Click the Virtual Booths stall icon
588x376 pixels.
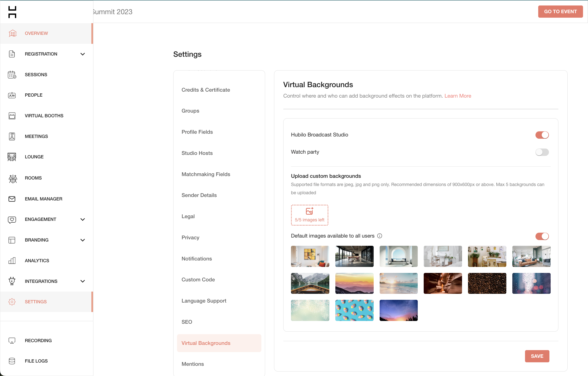click(12, 116)
